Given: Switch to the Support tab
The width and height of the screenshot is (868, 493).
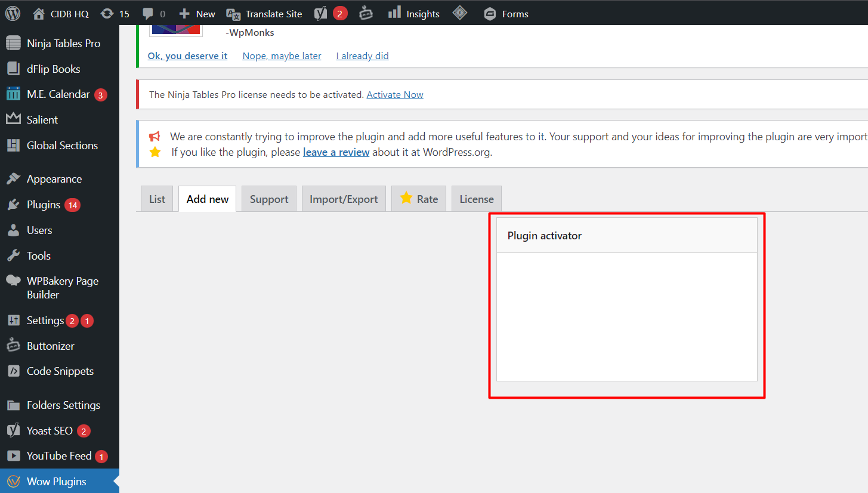Looking at the screenshot, I should [269, 199].
